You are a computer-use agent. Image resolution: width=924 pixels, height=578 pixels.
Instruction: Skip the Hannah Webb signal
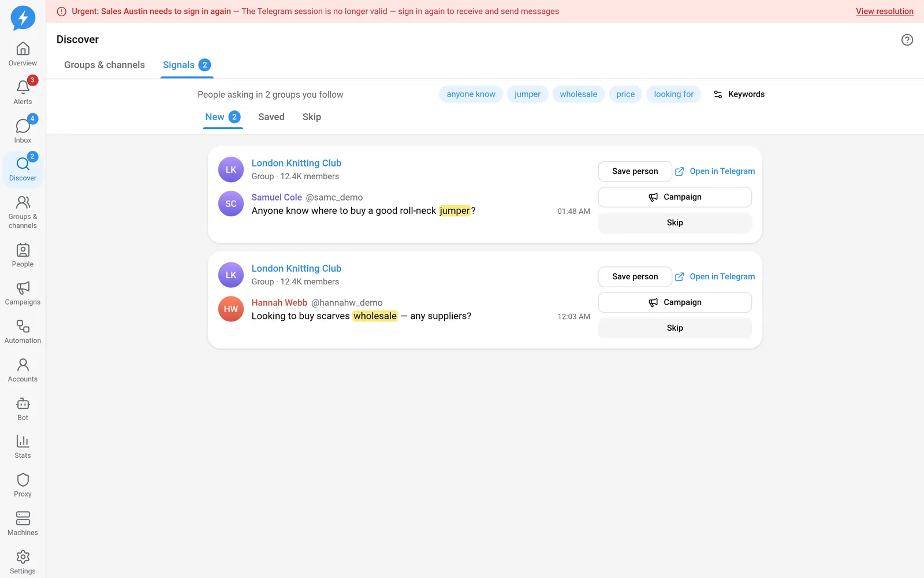click(675, 328)
